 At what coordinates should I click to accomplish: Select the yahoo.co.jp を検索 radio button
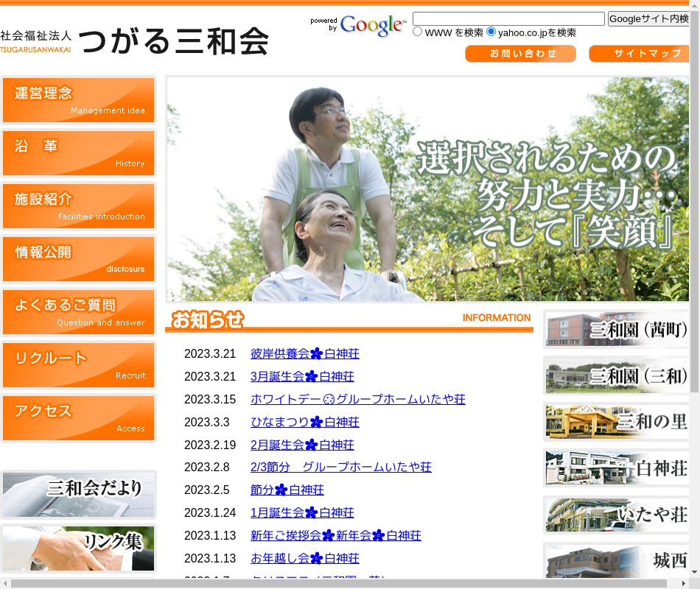[x=491, y=32]
